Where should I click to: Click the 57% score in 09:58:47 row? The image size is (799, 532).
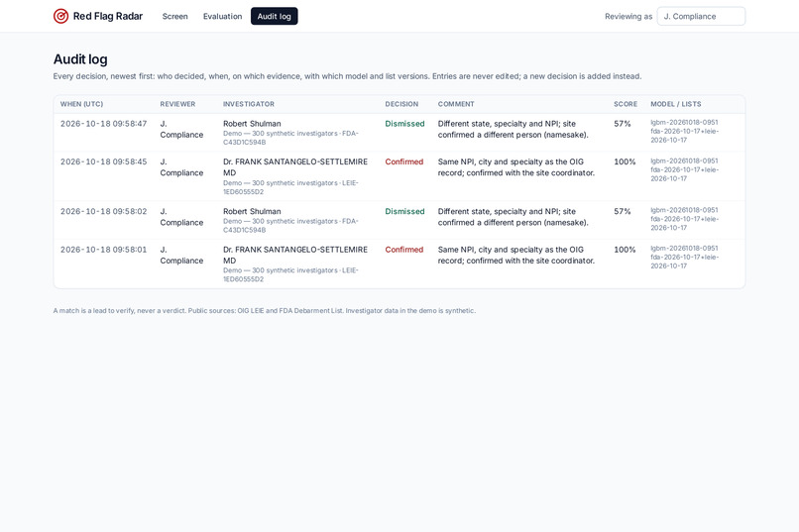[x=623, y=124]
